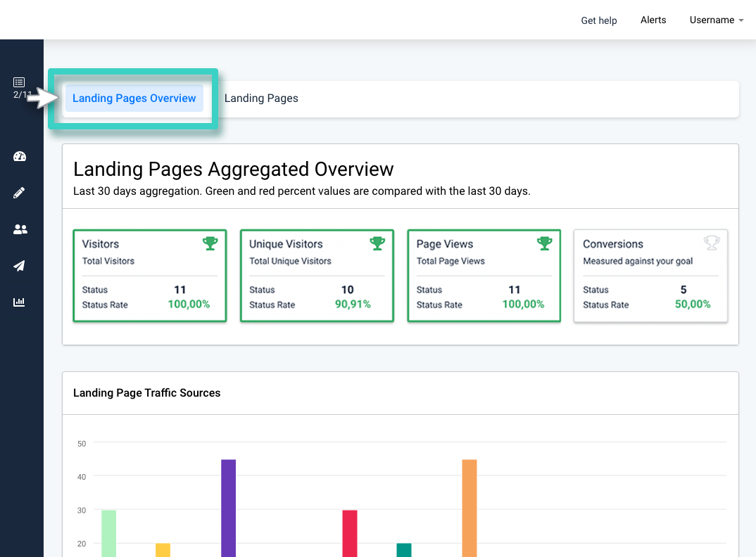756x557 pixels.
Task: Click the Landing Page Traffic Sources heading
Action: tap(146, 392)
